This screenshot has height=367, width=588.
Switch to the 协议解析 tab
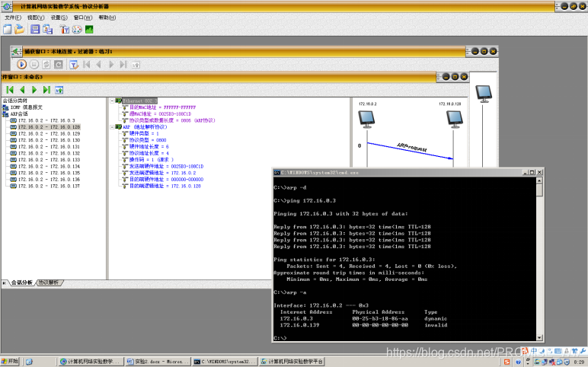click(x=49, y=282)
